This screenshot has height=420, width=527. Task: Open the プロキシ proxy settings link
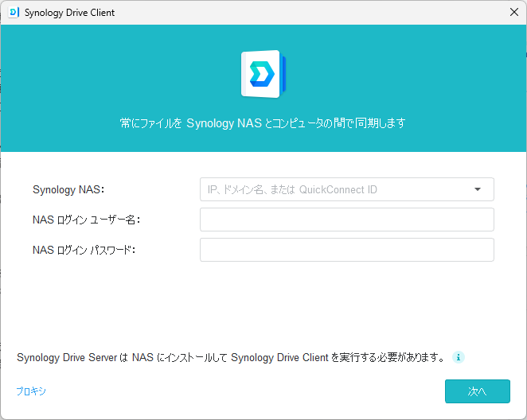coord(31,391)
